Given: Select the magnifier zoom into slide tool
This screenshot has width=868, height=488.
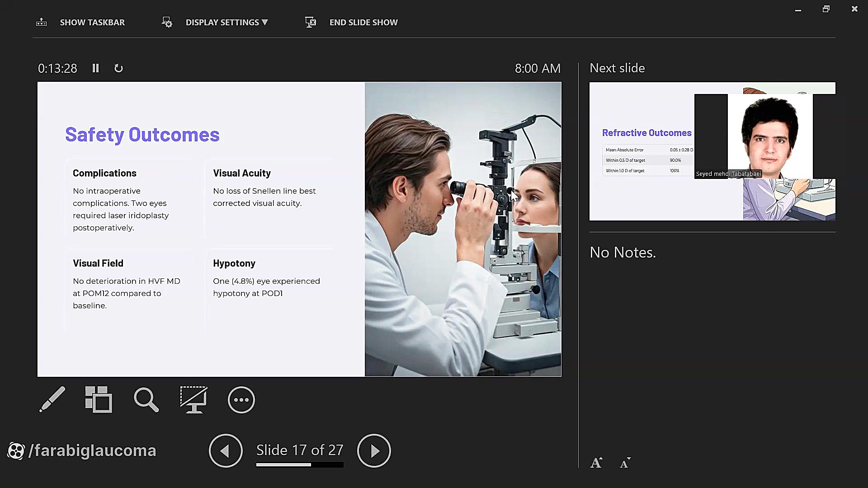Looking at the screenshot, I should pyautogui.click(x=146, y=399).
